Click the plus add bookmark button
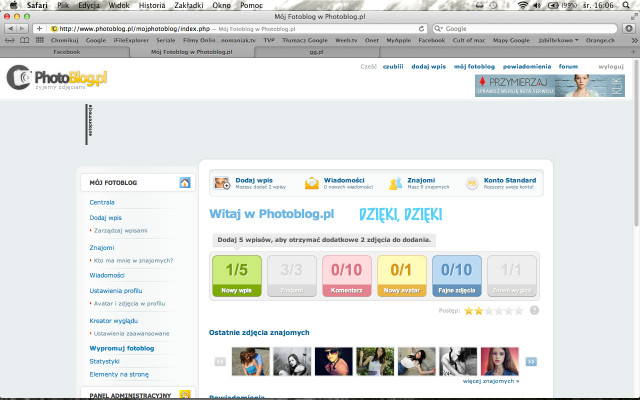Image resolution: width=640 pixels, height=400 pixels. (x=39, y=29)
